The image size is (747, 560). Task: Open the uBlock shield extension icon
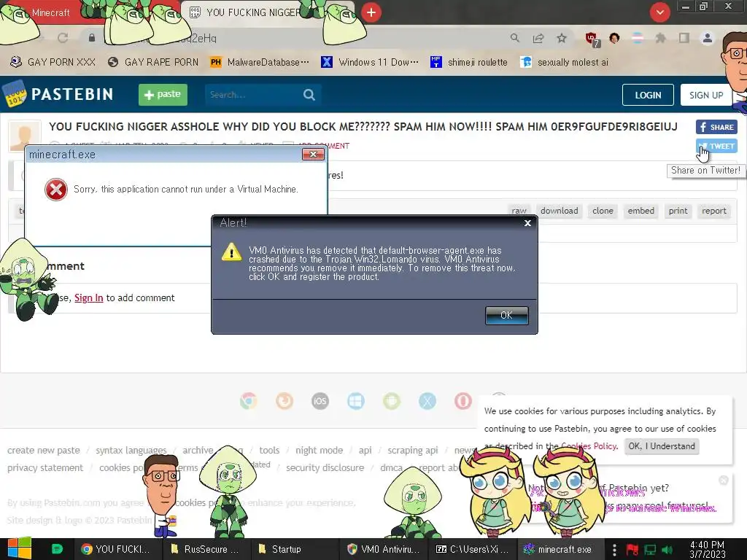click(592, 39)
